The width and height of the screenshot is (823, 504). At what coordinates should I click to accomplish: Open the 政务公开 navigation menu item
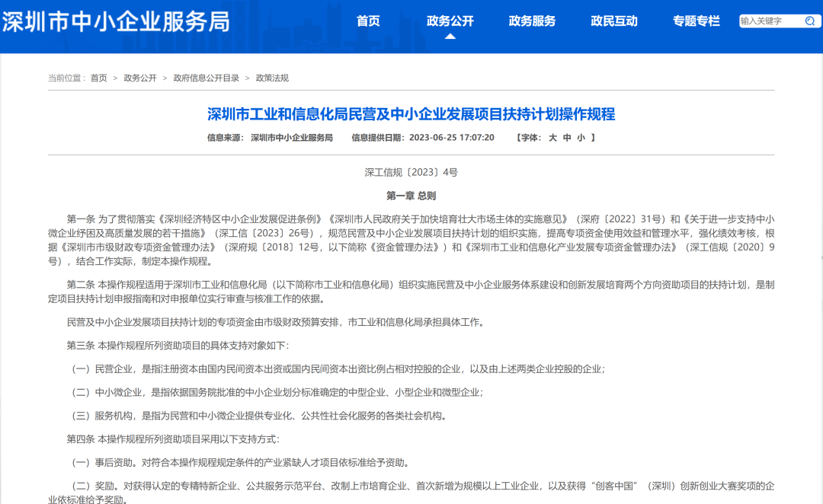coord(450,21)
